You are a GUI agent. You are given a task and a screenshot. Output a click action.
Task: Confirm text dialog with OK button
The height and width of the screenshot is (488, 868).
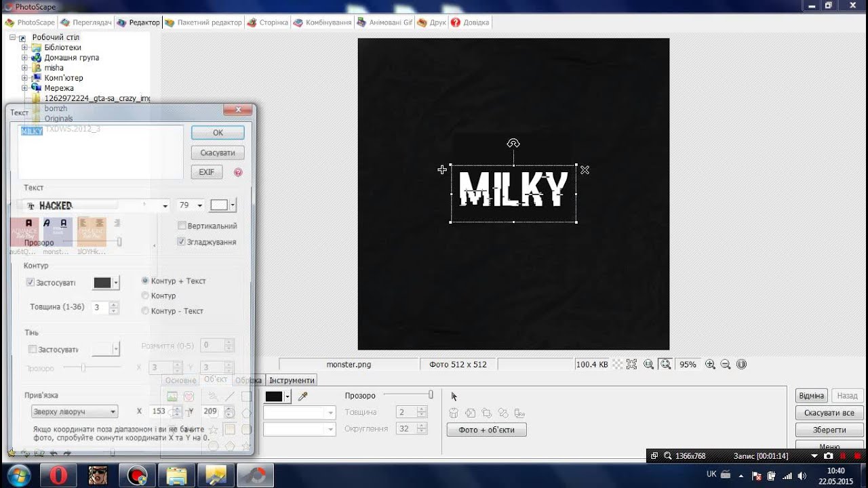[x=218, y=133]
